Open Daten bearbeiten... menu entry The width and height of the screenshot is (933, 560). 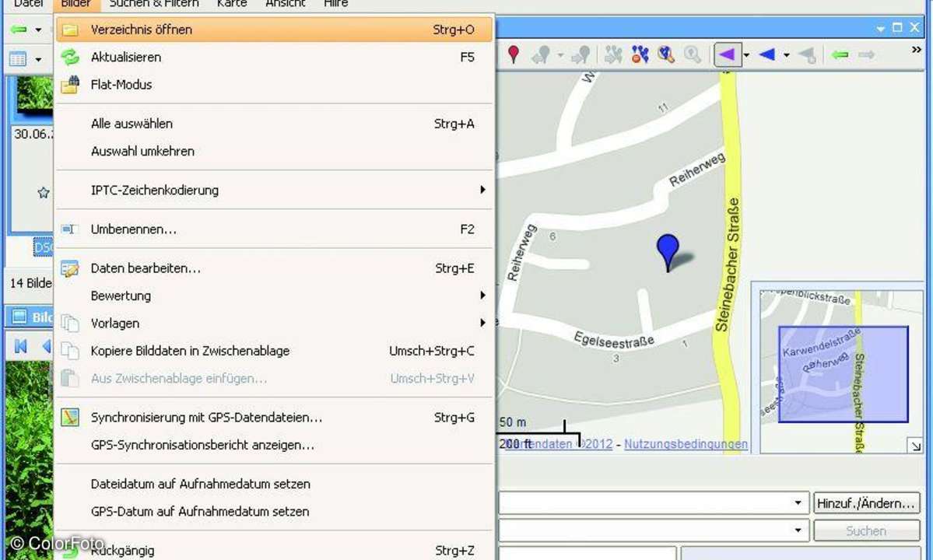tap(275, 268)
